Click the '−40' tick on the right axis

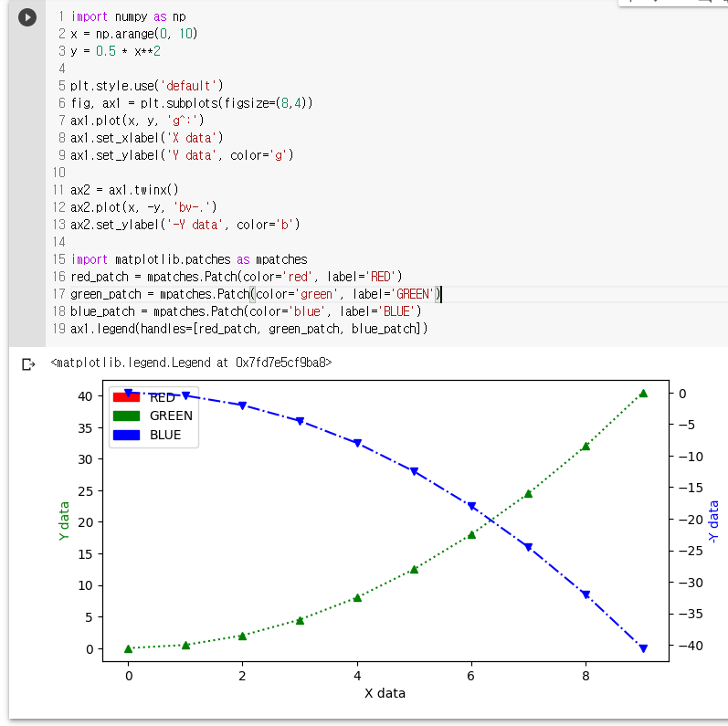691,646
